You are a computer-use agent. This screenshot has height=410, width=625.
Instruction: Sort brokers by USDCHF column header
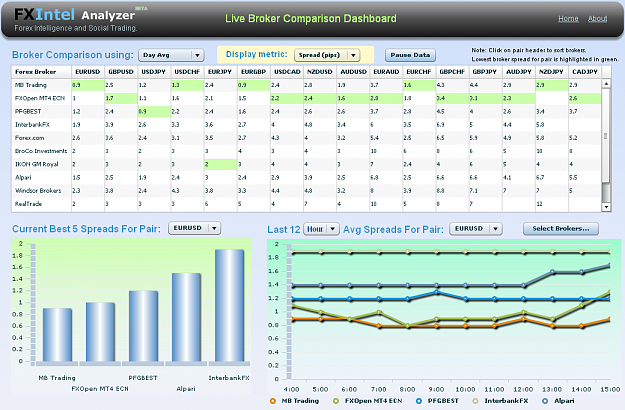click(x=187, y=72)
